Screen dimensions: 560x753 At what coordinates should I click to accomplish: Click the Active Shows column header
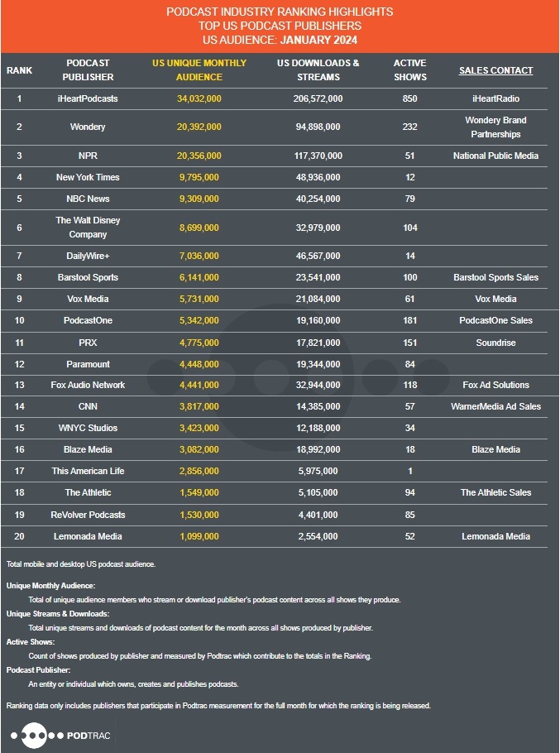[410, 70]
